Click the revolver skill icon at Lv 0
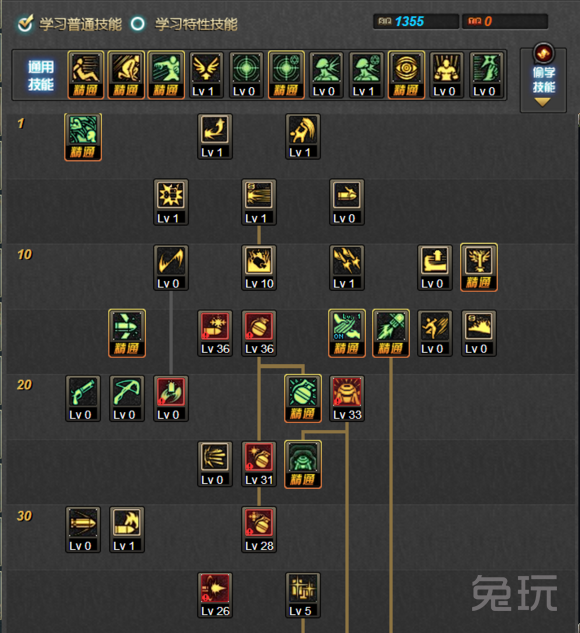Screen dimensions: 580x633 (83, 398)
